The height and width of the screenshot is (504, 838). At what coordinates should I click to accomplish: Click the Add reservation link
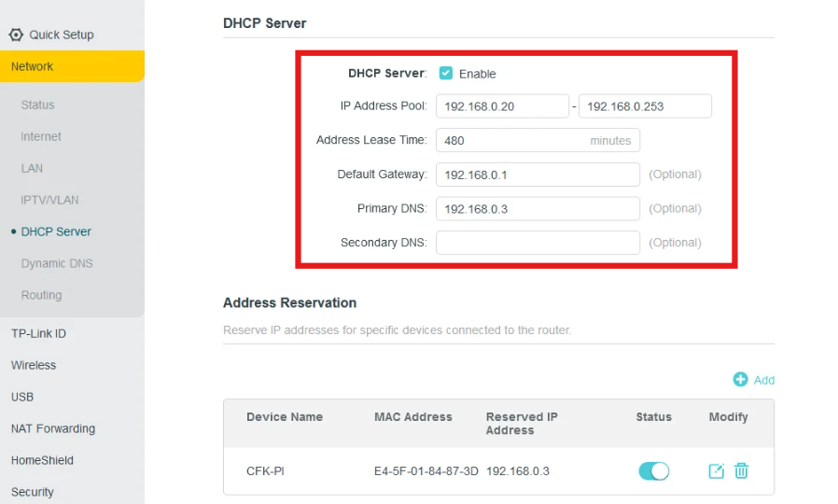[763, 380]
